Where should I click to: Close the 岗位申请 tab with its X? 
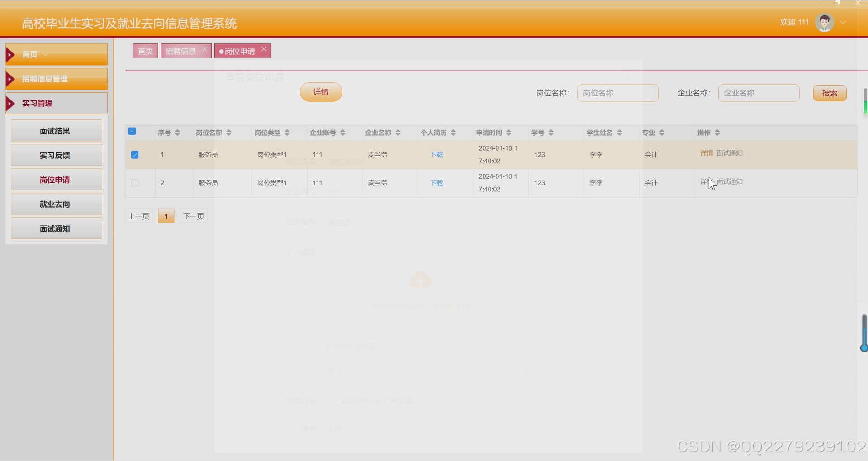(264, 50)
